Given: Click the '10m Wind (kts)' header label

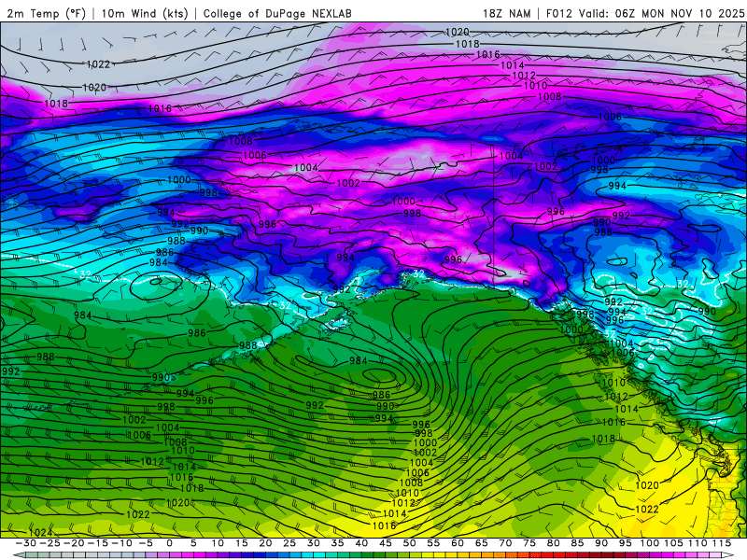Looking at the screenshot, I should click(145, 13).
